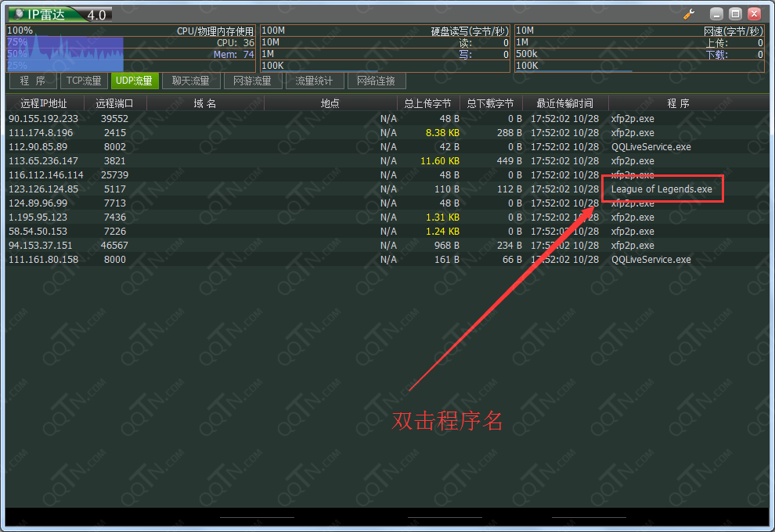Click remote port 39552
Viewport: 775px width, 532px height.
tap(114, 119)
